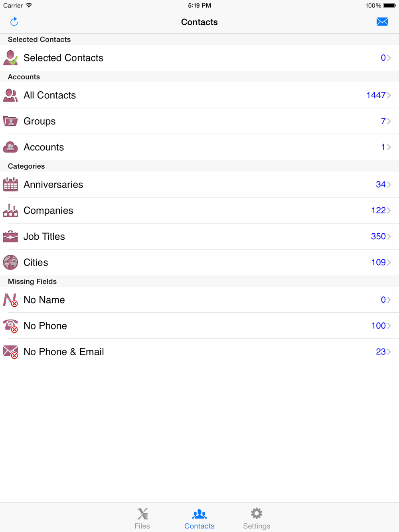The height and width of the screenshot is (532, 399).
Task: Open the No Phone & Email list
Action: point(199,351)
